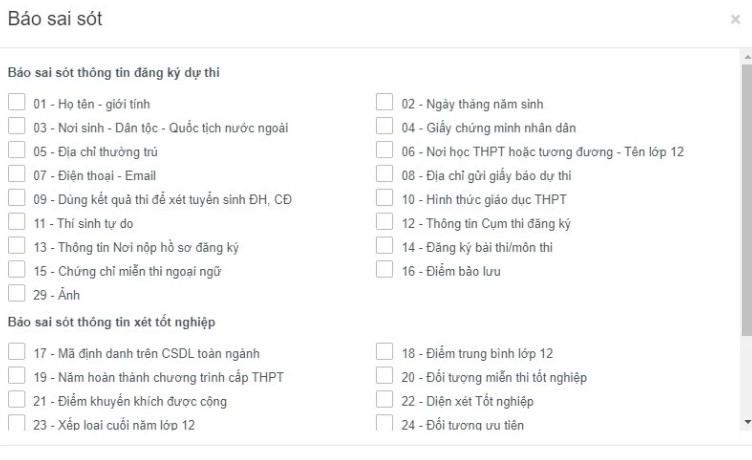This screenshot has width=752, height=460.
Task: Click the scrollbar down arrow
Action: point(746,423)
